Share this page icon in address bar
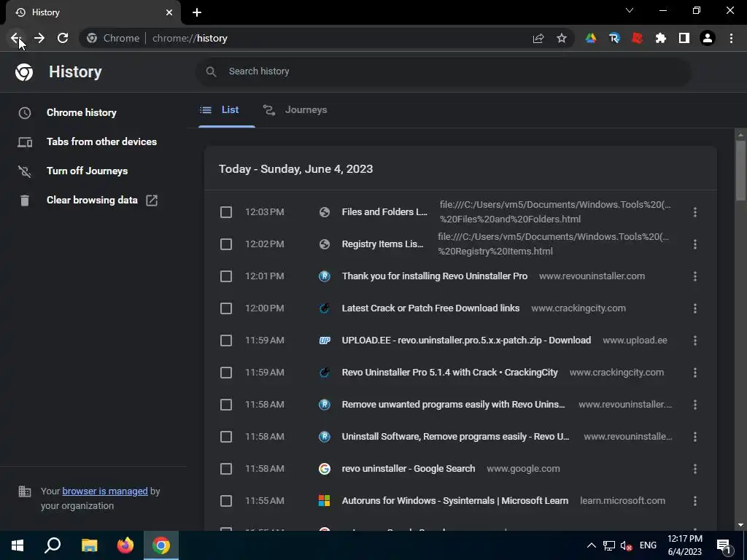 point(538,38)
